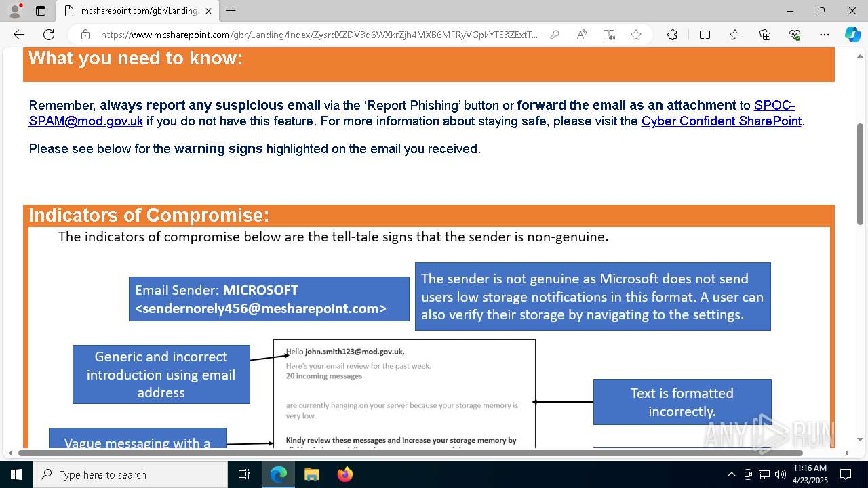Visit the Cyber Confident SharePoint link

[722, 121]
